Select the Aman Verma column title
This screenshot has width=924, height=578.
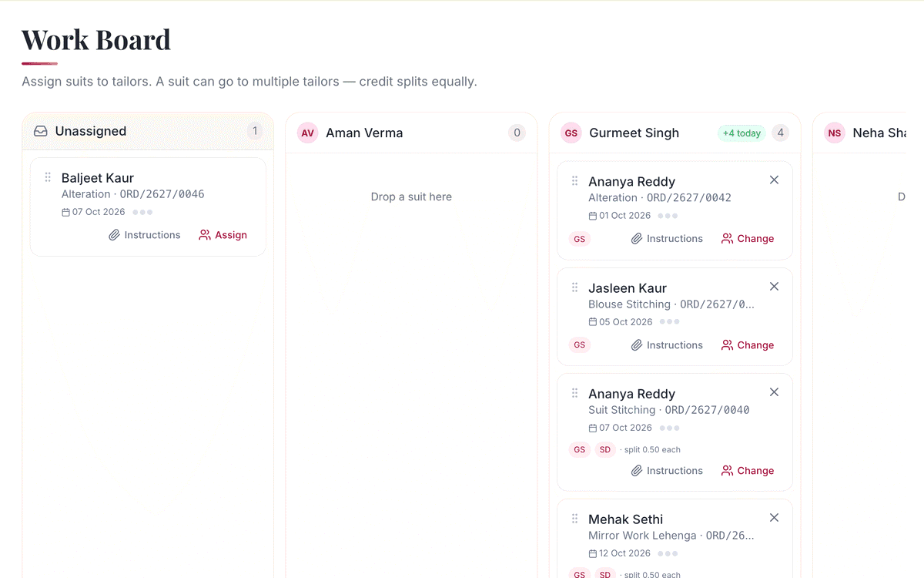pyautogui.click(x=364, y=133)
